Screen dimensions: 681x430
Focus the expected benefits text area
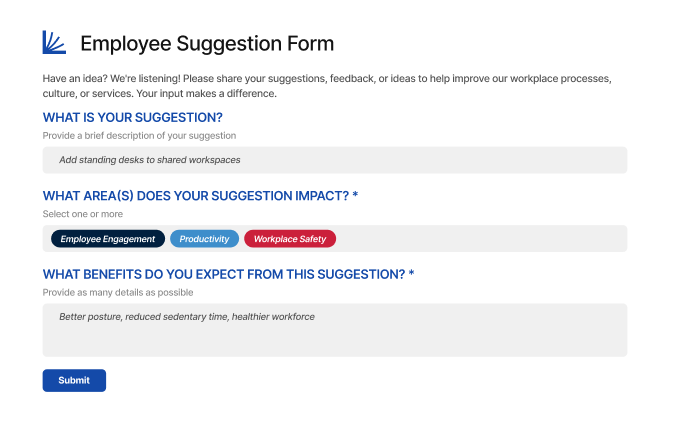click(334, 338)
